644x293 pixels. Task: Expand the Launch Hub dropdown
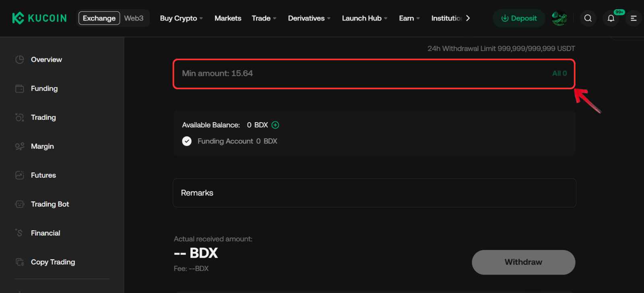tap(365, 18)
